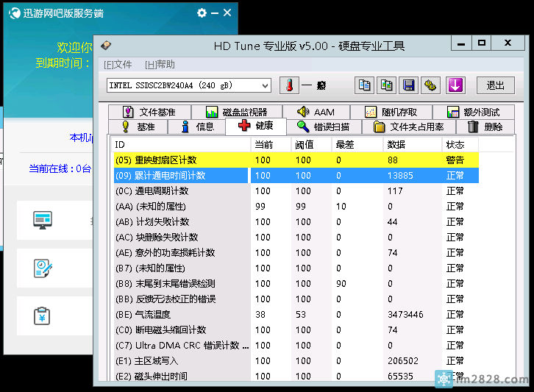Screen dimensions: 534x392
Task: Click the thermometer temperature icon
Action: pos(289,85)
